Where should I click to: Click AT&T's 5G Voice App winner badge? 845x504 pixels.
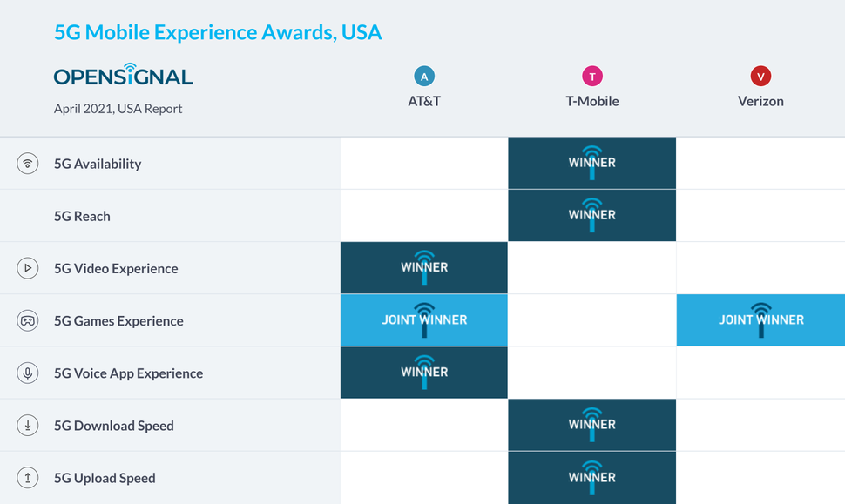(424, 372)
